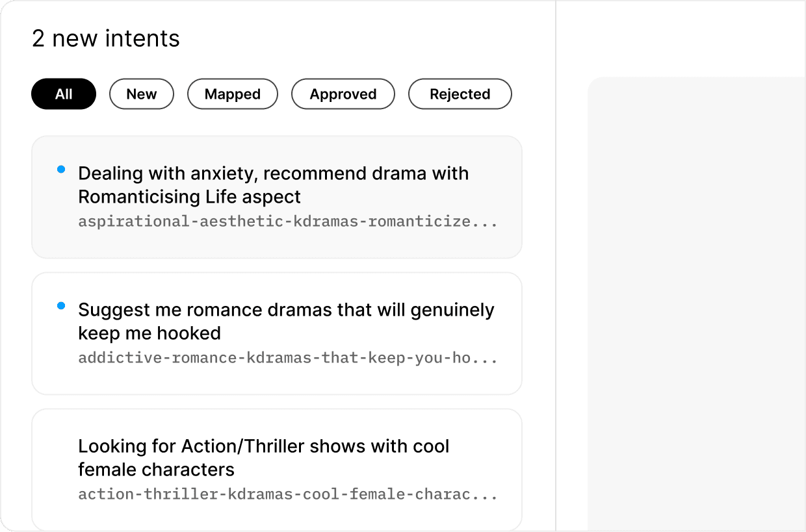Select the All filter pill
The height and width of the screenshot is (532, 806).
point(63,94)
